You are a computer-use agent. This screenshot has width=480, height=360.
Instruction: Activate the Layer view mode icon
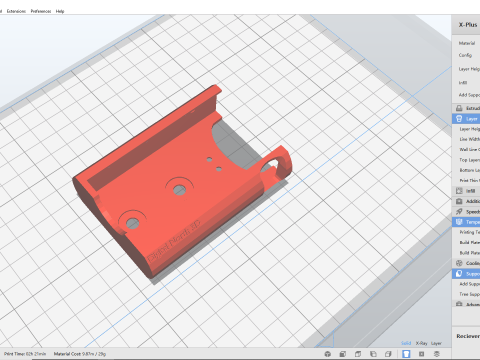pos(437,354)
